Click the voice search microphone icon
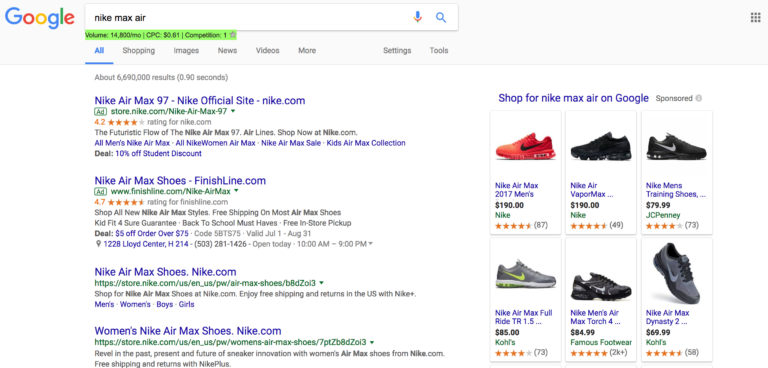Viewport: 768px width, 368px height. [417, 18]
